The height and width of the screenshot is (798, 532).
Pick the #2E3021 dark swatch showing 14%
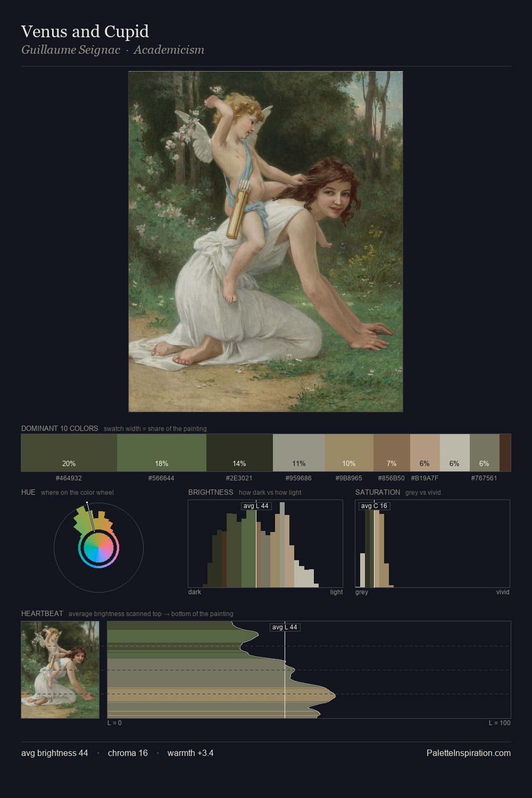click(x=239, y=453)
